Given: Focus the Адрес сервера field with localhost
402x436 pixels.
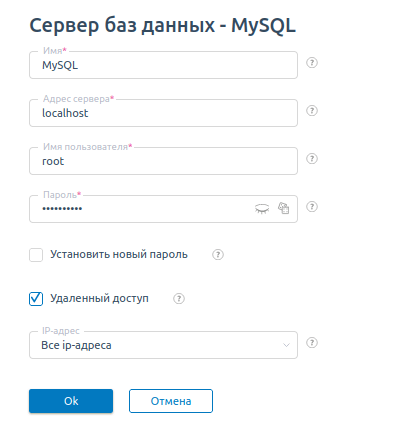Looking at the screenshot, I should (x=163, y=113).
